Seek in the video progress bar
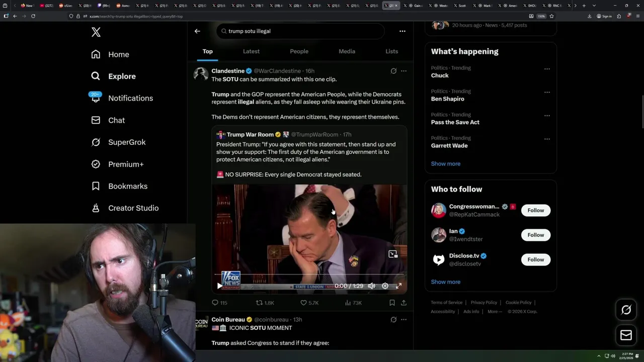 (x=309, y=275)
